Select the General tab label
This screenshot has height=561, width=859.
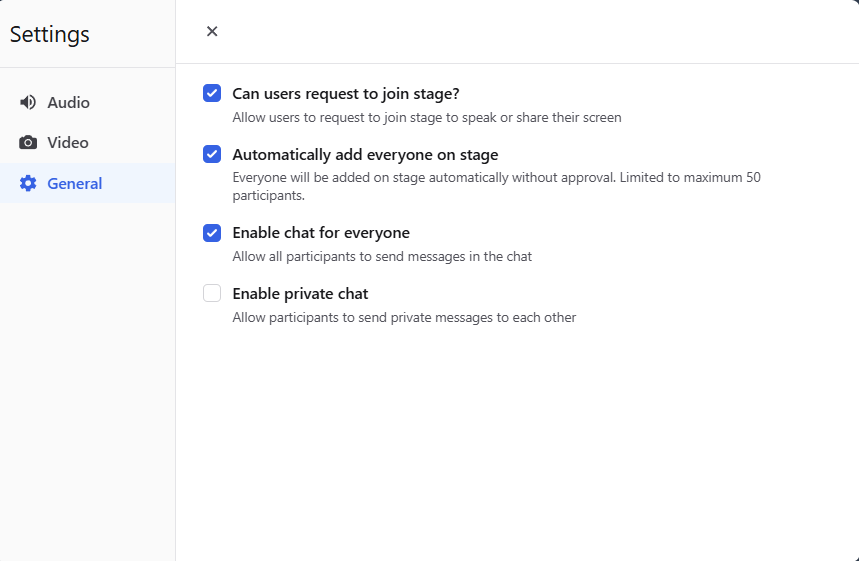click(75, 184)
